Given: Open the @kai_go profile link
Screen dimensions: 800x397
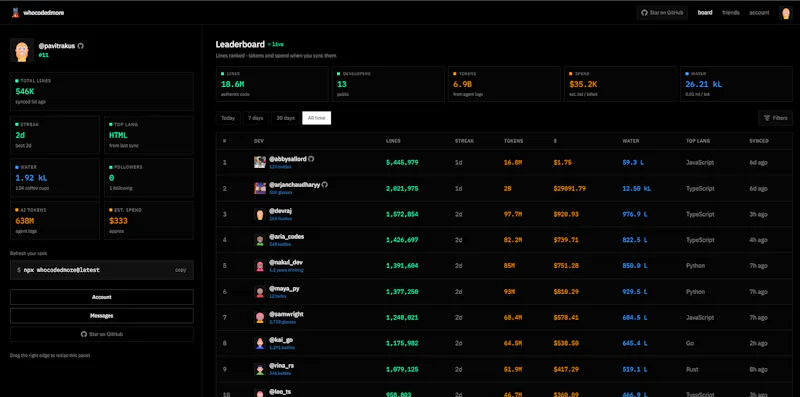Looking at the screenshot, I should (281, 340).
